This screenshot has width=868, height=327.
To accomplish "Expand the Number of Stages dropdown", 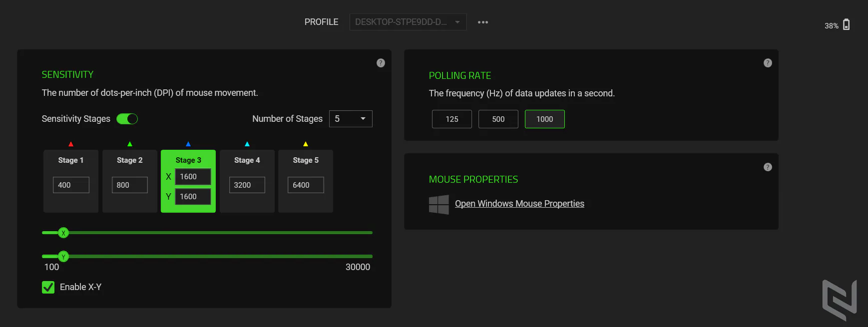I will [351, 119].
